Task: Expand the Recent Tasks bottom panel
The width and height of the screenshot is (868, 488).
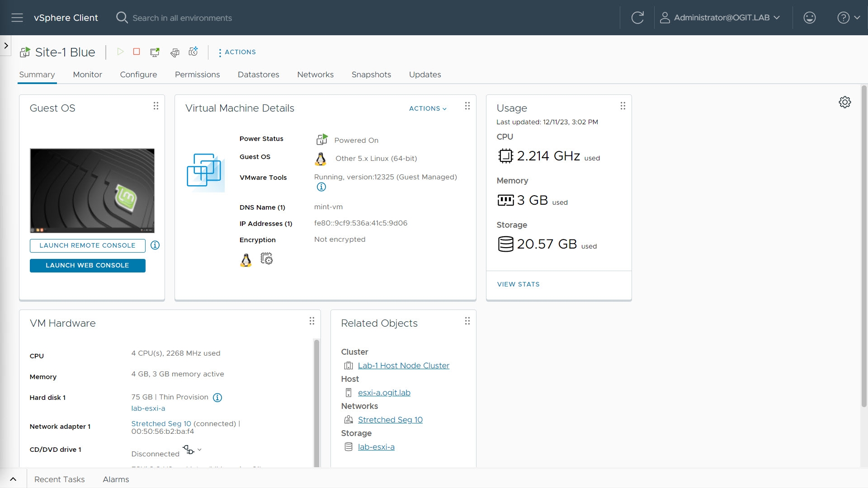Action: [13, 479]
